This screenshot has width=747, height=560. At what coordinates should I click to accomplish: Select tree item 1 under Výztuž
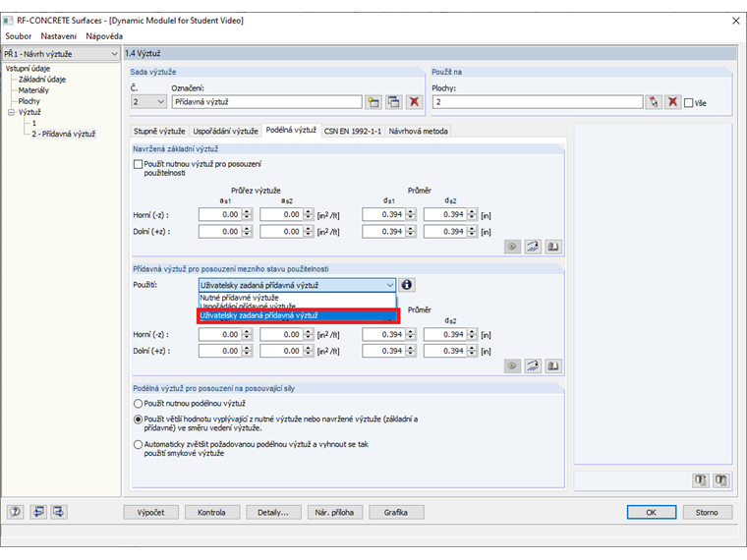coord(34,124)
